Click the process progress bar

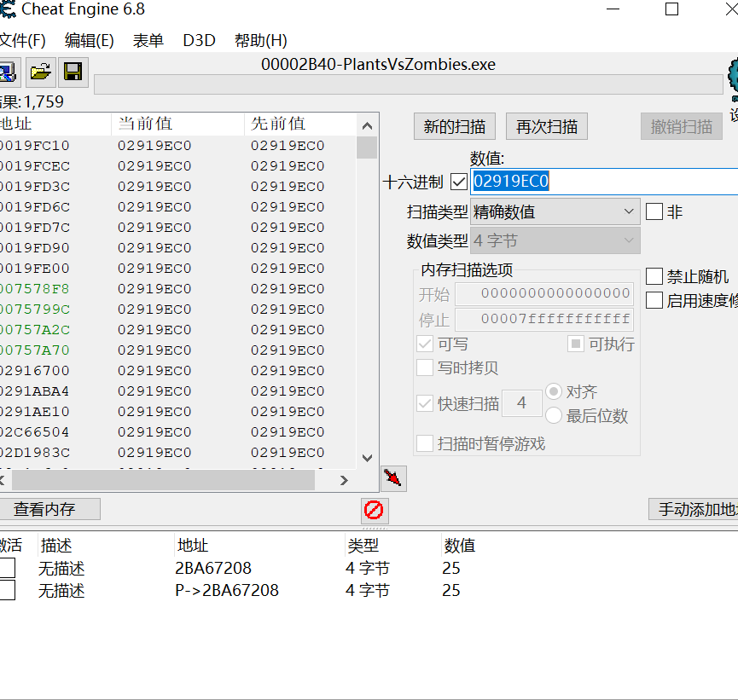pos(409,84)
